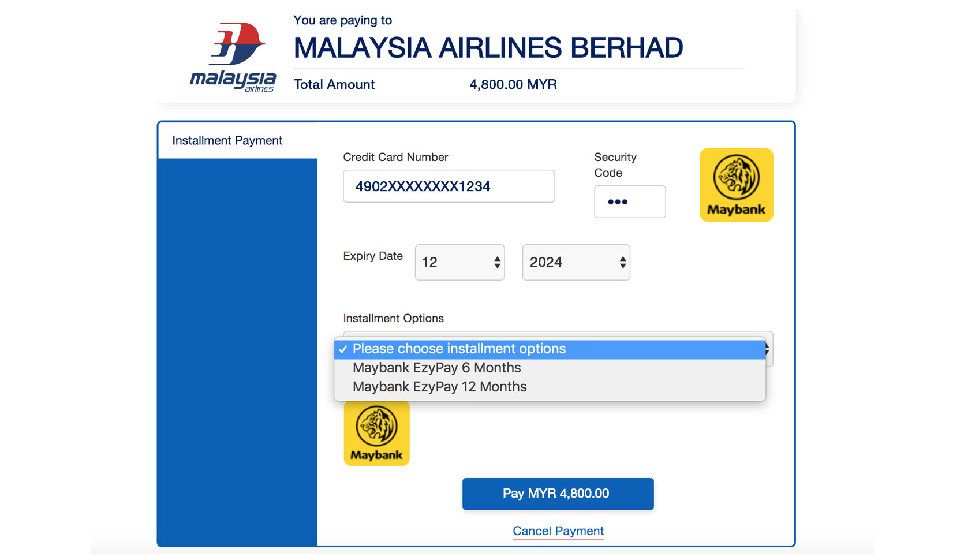Click the Malaysia Airlines logo
This screenshot has width=964, height=560.
pyautogui.click(x=233, y=57)
